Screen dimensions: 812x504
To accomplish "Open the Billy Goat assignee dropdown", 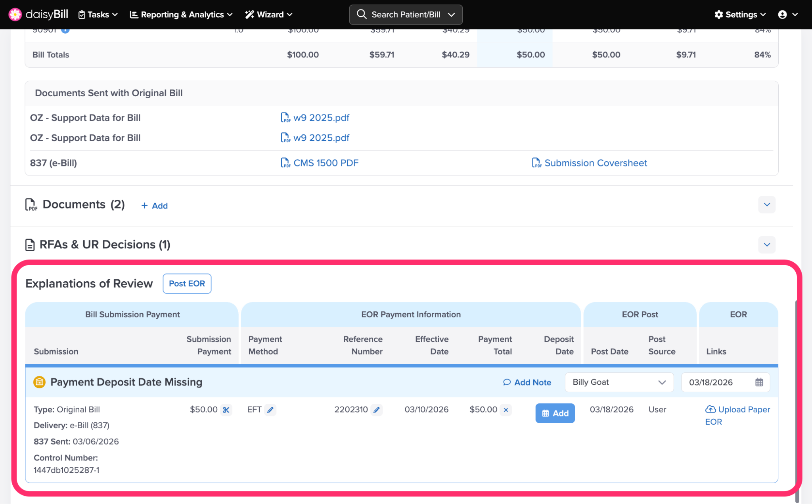I will [619, 382].
